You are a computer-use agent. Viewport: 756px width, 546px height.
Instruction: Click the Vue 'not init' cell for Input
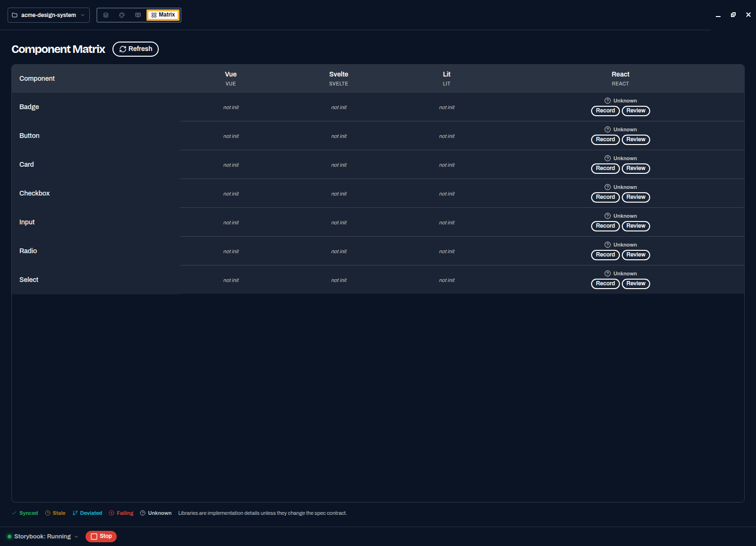click(x=231, y=222)
